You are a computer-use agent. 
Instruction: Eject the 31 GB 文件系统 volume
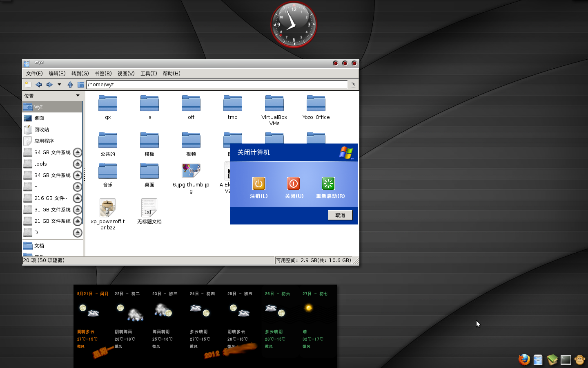coord(78,210)
